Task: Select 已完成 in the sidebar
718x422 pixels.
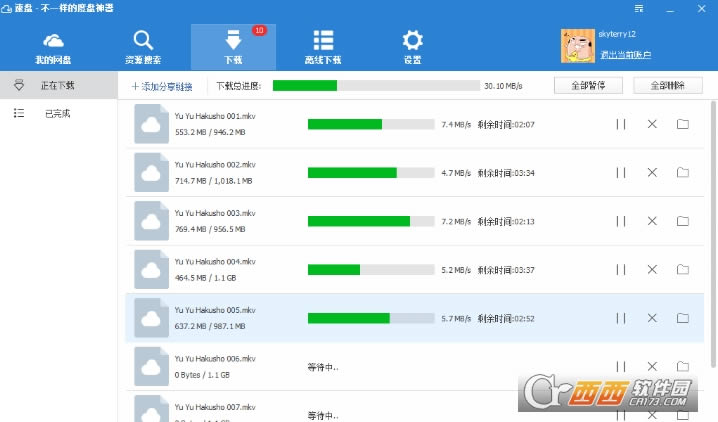Action: pos(58,114)
